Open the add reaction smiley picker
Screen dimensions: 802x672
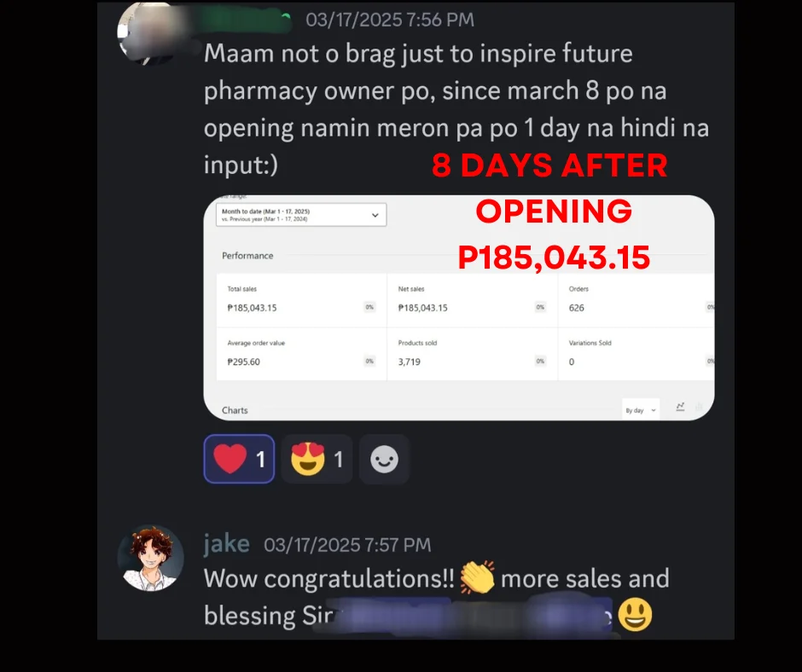pyautogui.click(x=384, y=459)
